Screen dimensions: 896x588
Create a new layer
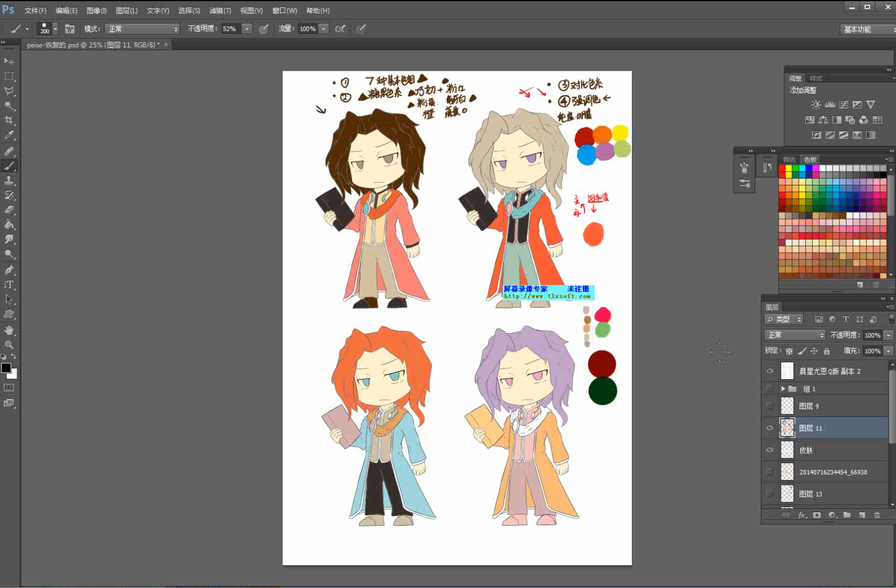coord(862,515)
